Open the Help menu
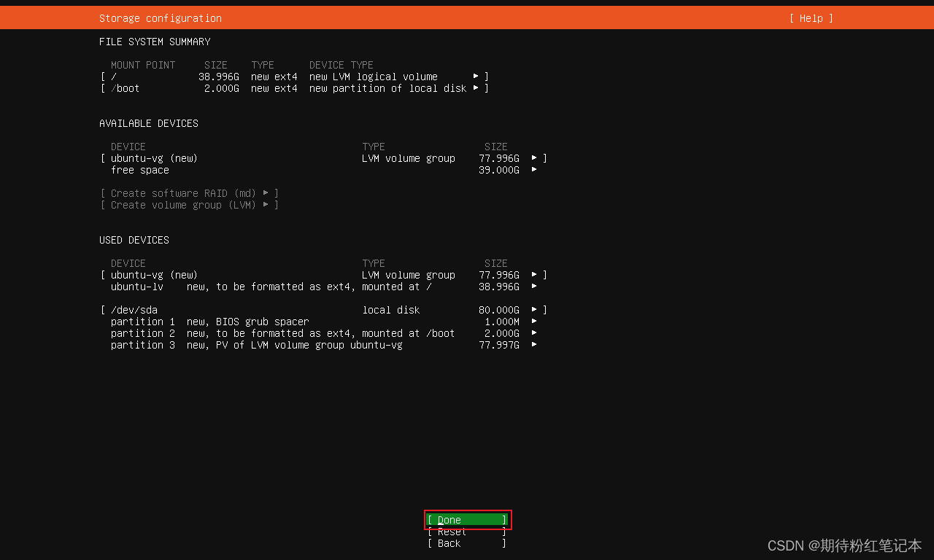 (x=811, y=18)
